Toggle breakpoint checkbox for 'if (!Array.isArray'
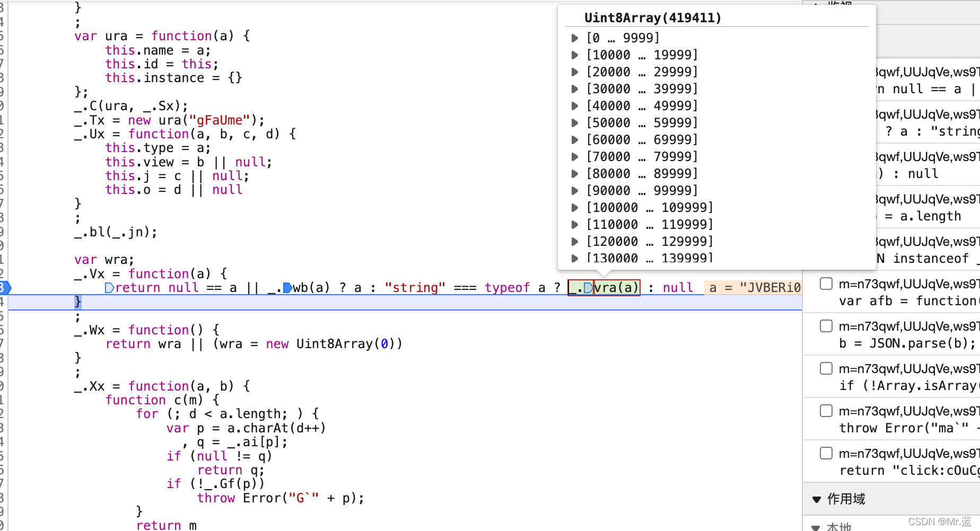The width and height of the screenshot is (980, 531). 826,368
